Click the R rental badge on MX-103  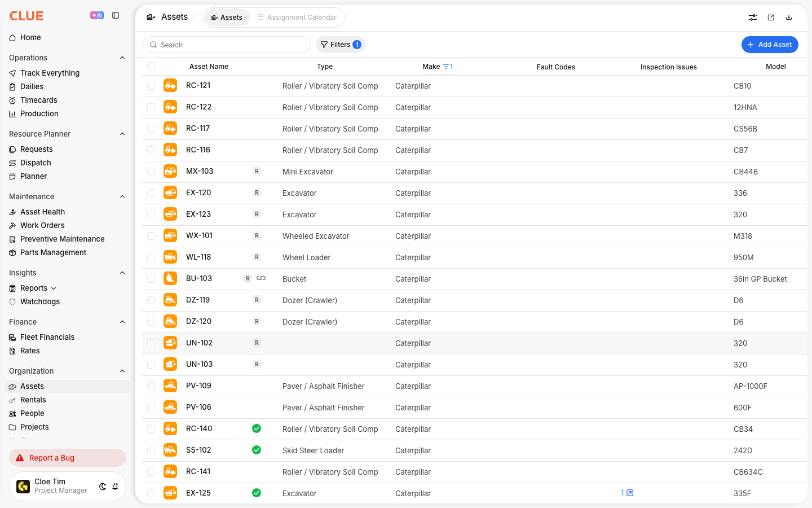(257, 171)
